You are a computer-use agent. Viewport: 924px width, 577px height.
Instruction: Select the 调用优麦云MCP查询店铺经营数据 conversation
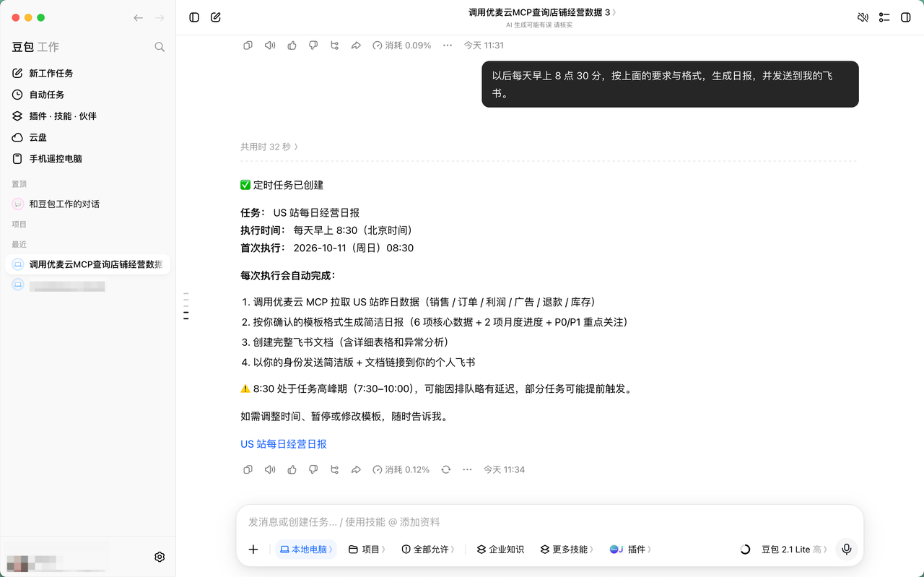coord(88,264)
